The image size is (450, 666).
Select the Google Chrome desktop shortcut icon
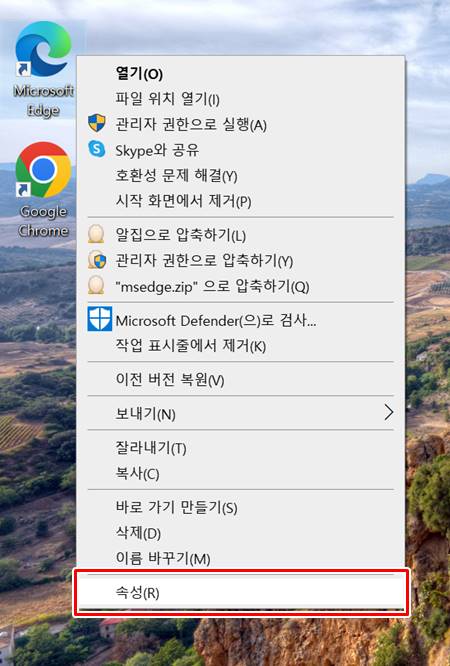pyautogui.click(x=43, y=170)
